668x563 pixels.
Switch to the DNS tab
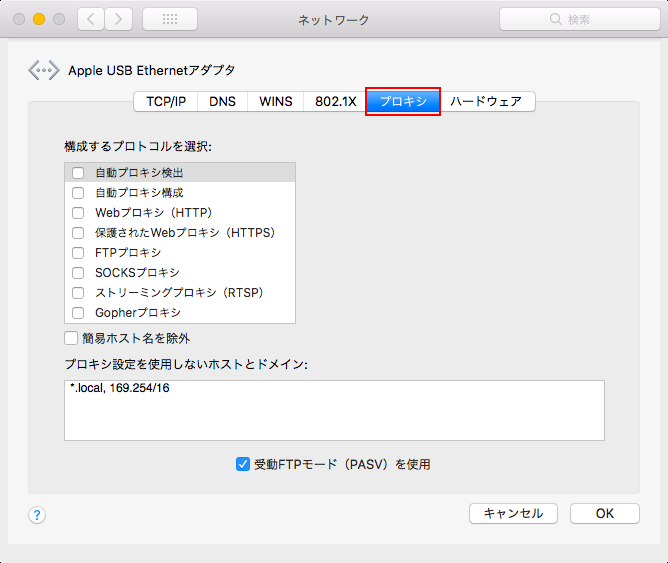222,101
